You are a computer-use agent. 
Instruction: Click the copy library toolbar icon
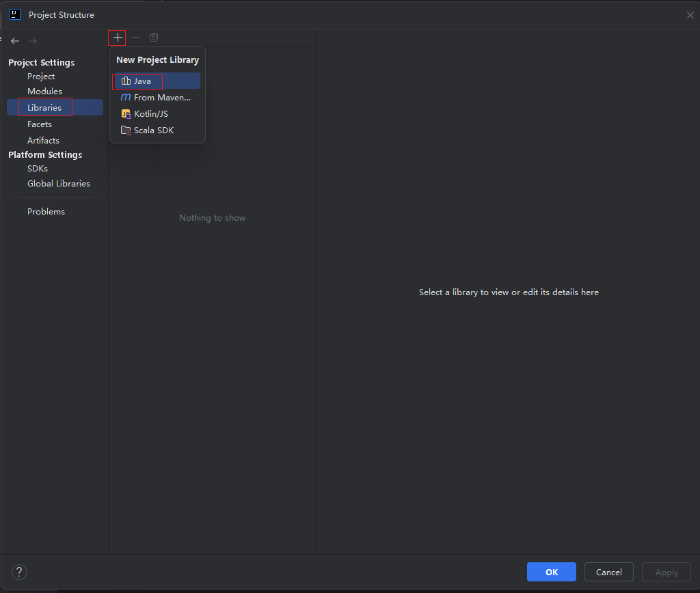click(x=154, y=38)
